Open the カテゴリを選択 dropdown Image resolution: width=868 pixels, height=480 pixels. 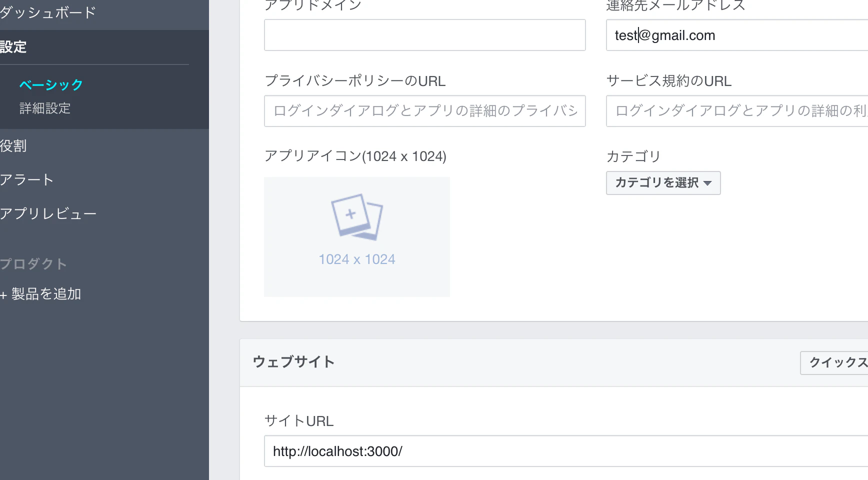(663, 183)
